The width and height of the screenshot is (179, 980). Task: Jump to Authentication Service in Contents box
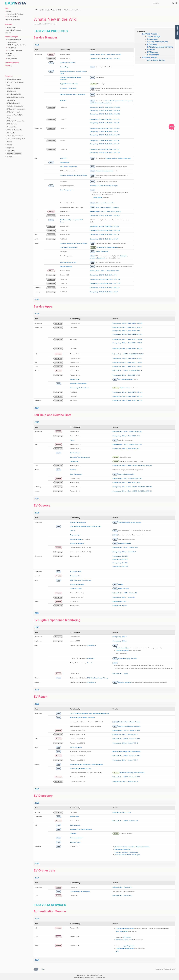tap(156, 60)
